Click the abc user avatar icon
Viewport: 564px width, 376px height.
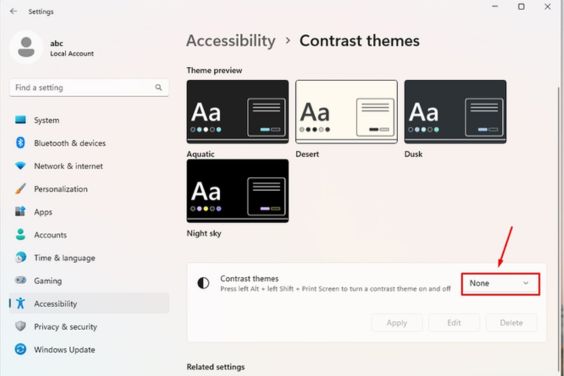point(26,47)
